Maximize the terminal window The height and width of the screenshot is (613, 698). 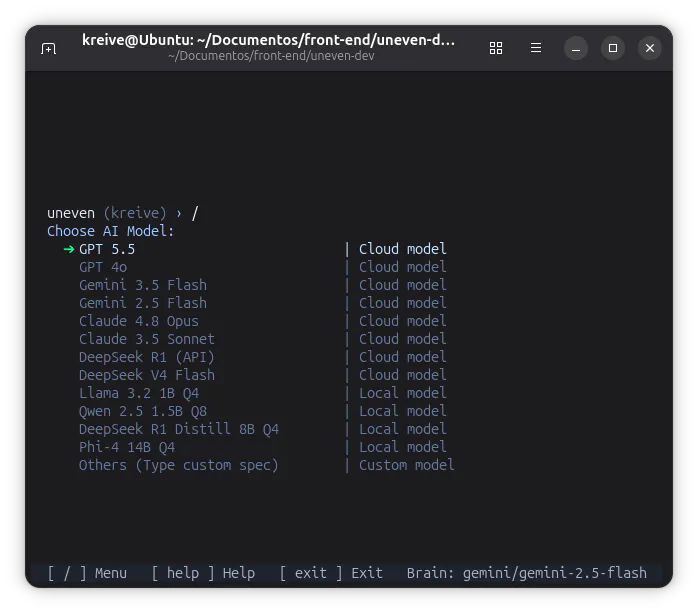coord(613,48)
